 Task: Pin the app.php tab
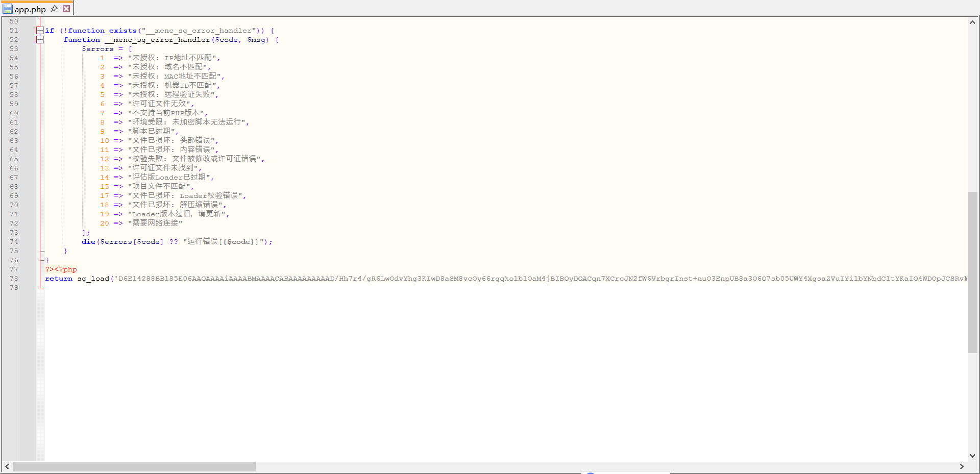(x=54, y=9)
